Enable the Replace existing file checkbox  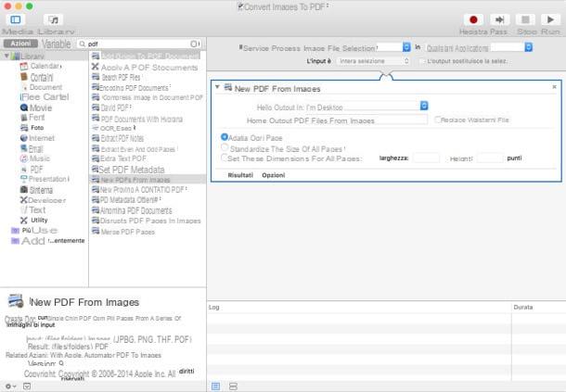pyautogui.click(x=438, y=120)
